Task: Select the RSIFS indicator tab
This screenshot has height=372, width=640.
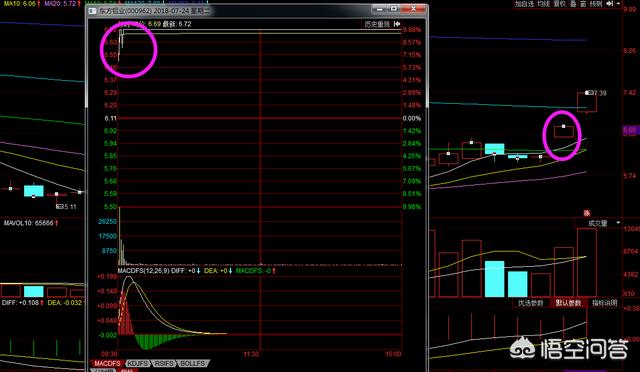Action: pyautogui.click(x=164, y=363)
